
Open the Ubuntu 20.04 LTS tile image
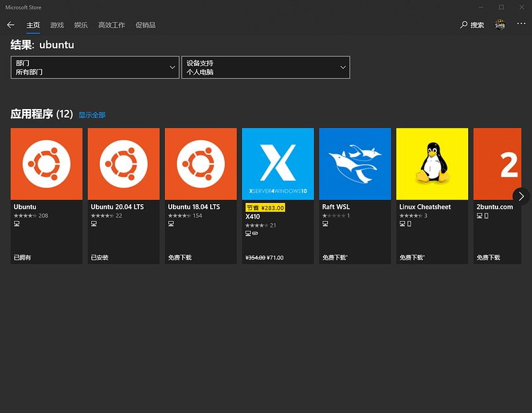(x=124, y=164)
